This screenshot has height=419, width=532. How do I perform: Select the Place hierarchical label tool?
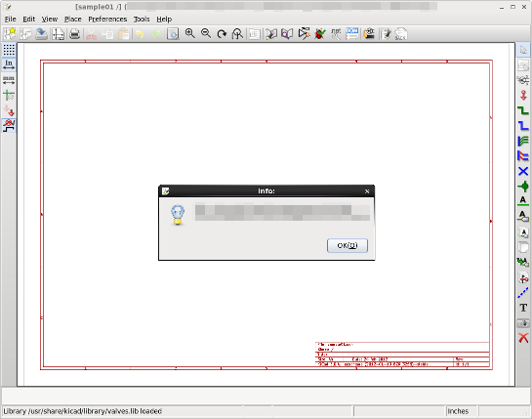pyautogui.click(x=523, y=232)
